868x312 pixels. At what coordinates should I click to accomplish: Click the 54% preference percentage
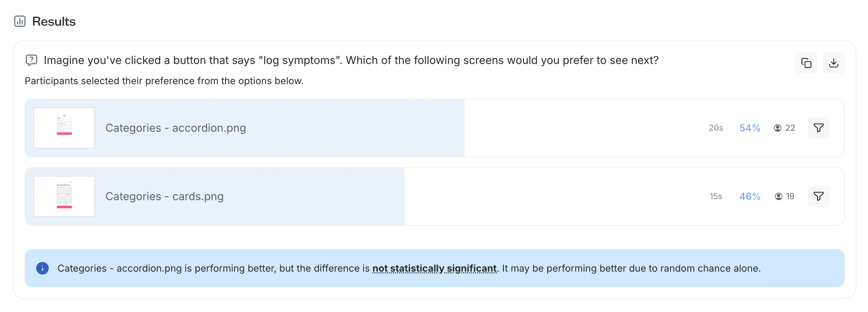pyautogui.click(x=750, y=128)
